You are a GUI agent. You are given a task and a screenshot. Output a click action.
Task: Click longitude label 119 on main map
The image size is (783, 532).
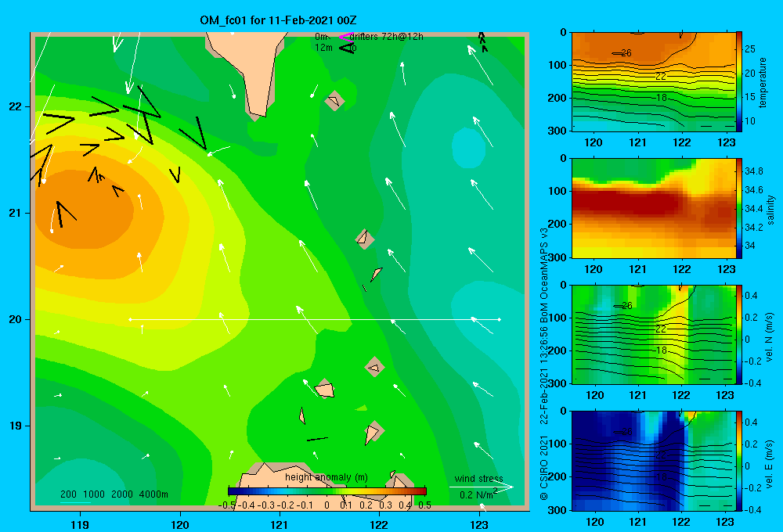click(80, 524)
